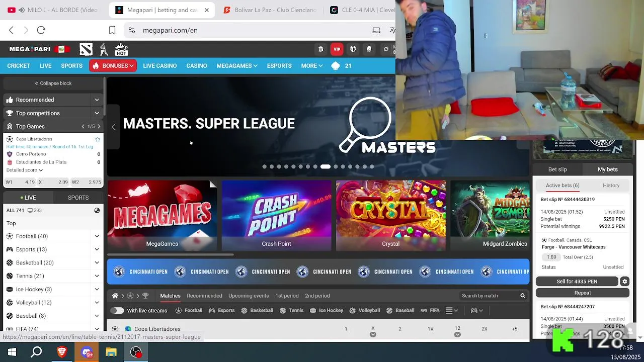Viewport: 644px width, 362px height.
Task: Click the Megapari logo
Action: click(x=30, y=49)
